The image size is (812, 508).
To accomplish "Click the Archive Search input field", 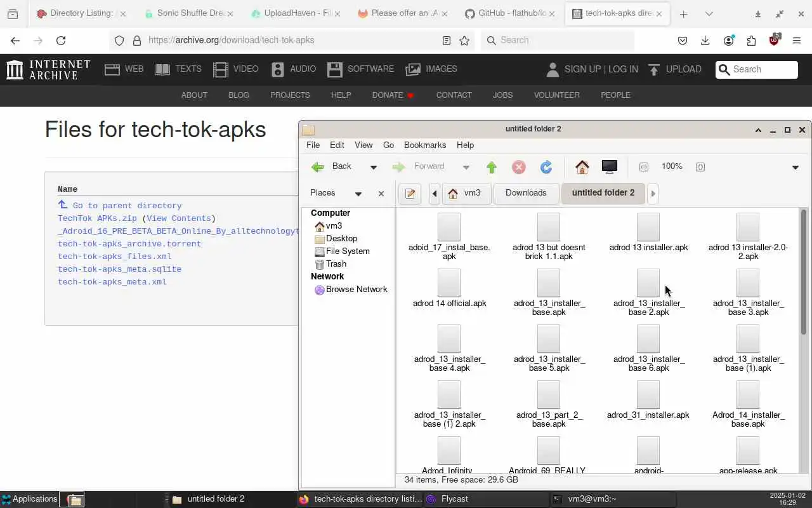I will point(757,69).
